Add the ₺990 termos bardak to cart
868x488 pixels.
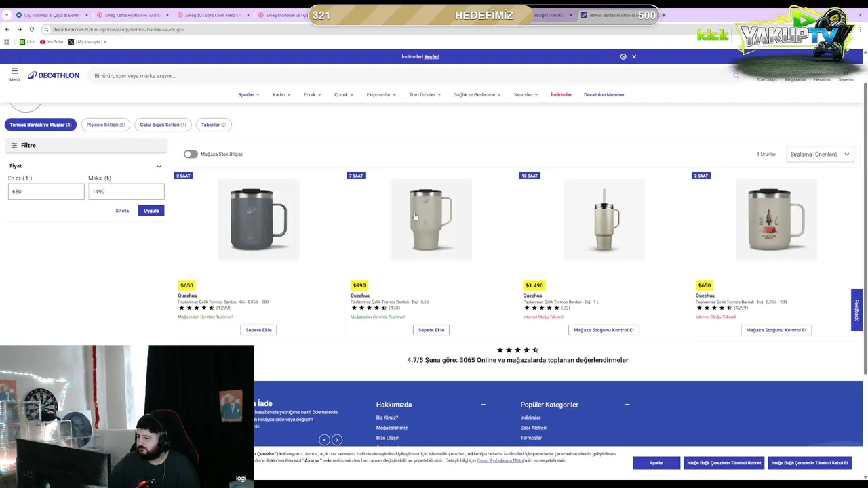(431, 330)
